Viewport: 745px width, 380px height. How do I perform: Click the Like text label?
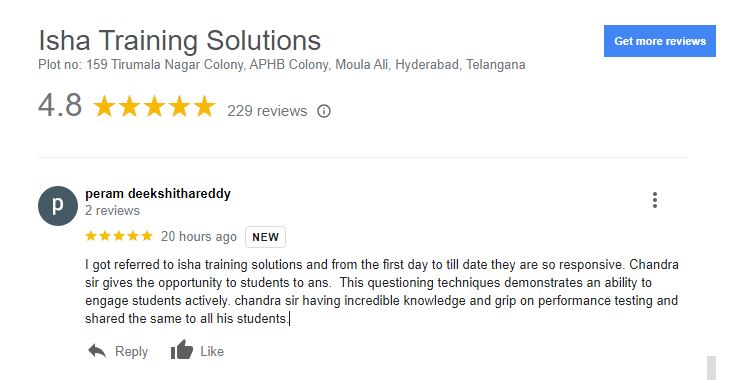[212, 351]
